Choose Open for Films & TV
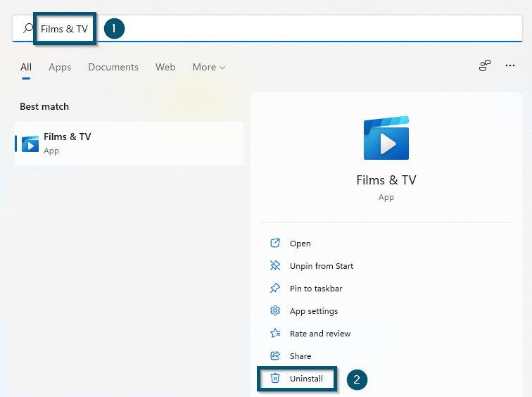532x397 pixels. point(300,244)
